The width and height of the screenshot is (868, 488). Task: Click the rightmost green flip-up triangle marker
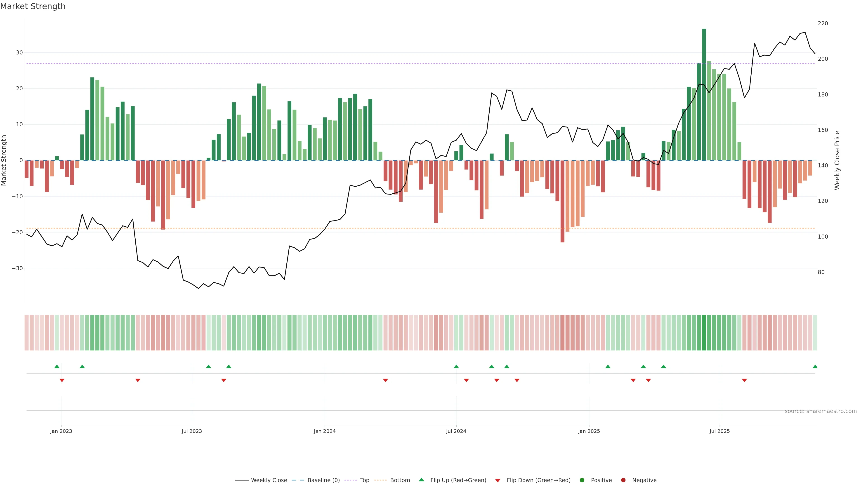pyautogui.click(x=815, y=366)
